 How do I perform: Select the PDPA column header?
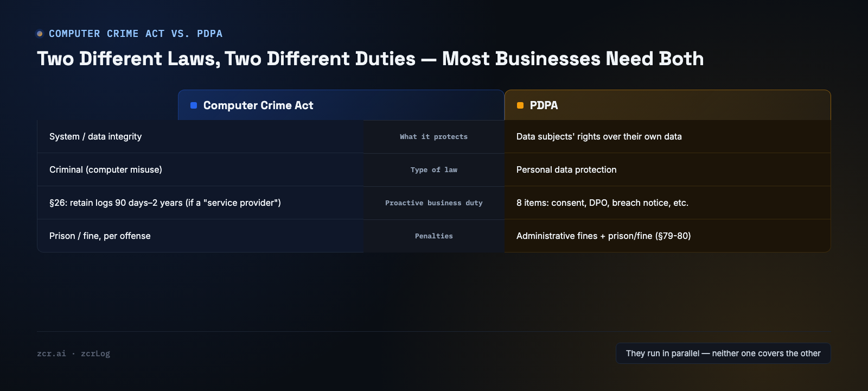(668, 105)
